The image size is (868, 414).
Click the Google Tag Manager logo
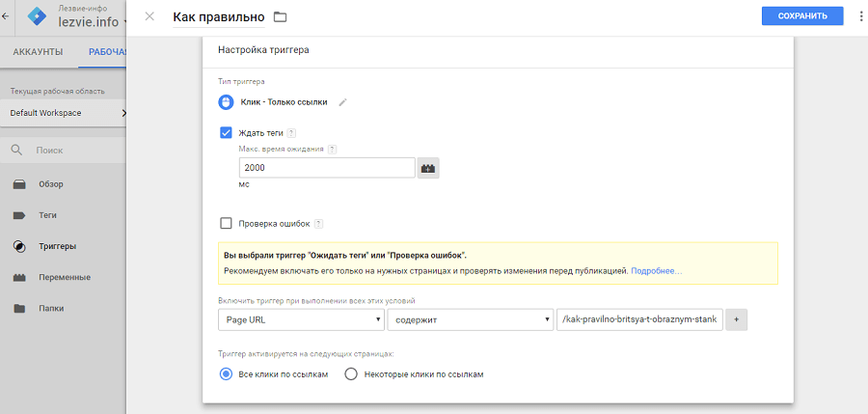point(36,16)
